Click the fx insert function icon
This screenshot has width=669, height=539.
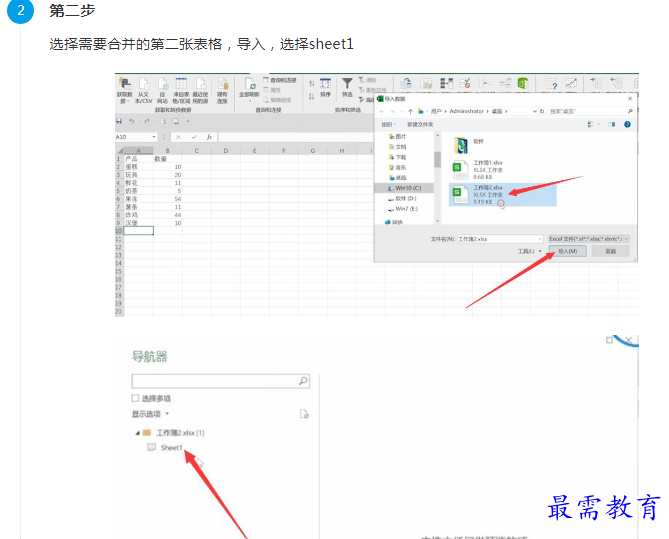pyautogui.click(x=209, y=137)
